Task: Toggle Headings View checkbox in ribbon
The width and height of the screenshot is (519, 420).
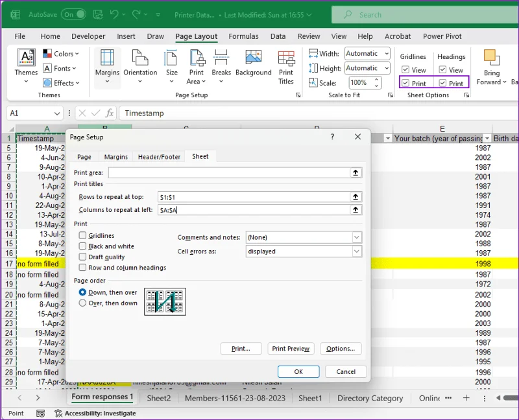Action: point(442,70)
